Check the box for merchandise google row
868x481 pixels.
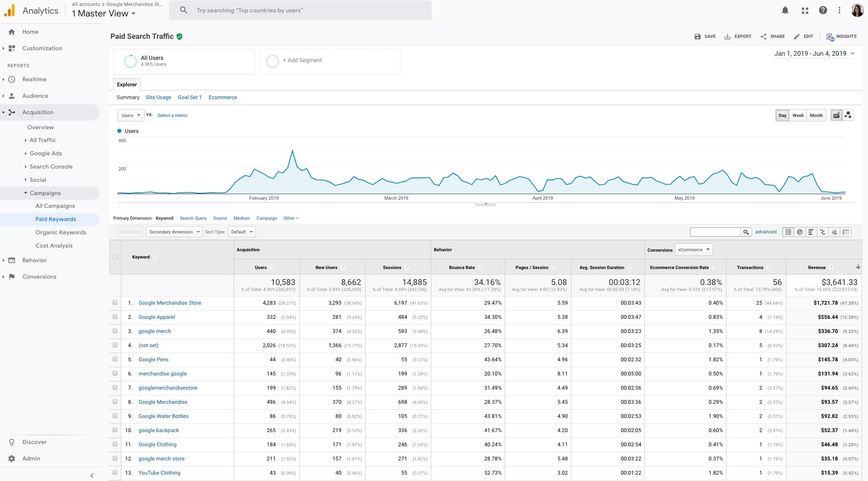(x=115, y=373)
